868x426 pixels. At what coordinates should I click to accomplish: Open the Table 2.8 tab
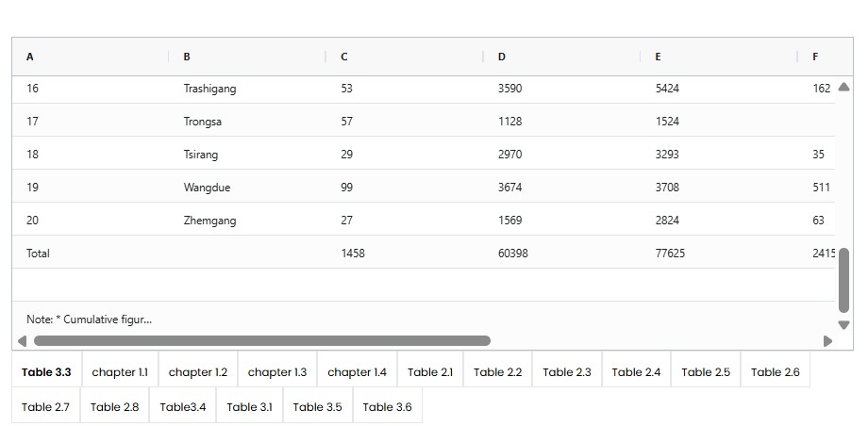[x=114, y=407]
